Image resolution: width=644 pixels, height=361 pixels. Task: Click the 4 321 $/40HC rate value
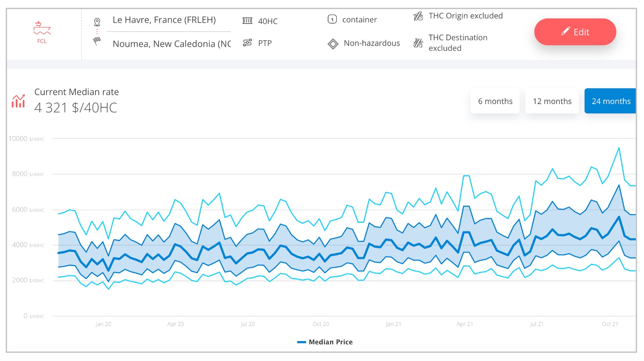pyautogui.click(x=76, y=108)
